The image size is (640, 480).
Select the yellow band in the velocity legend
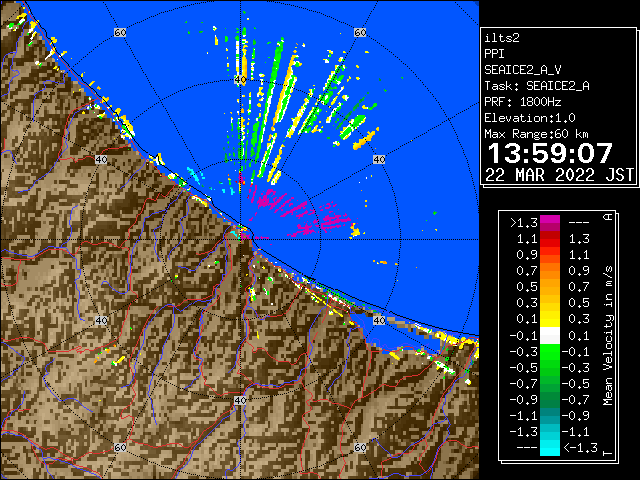point(550,319)
